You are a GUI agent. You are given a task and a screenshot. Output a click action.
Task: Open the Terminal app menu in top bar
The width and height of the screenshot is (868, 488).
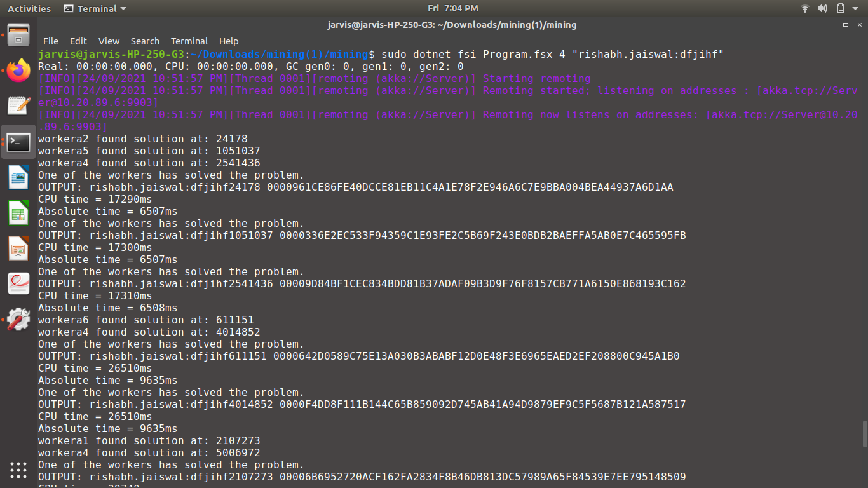tap(95, 8)
